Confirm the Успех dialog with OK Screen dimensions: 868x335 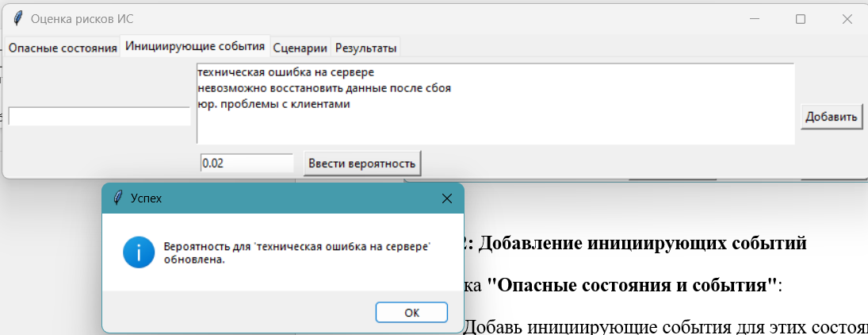[x=411, y=312]
